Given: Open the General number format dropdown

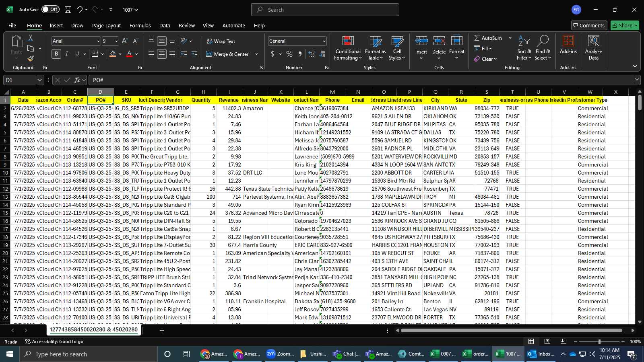Looking at the screenshot, I should [x=324, y=41].
